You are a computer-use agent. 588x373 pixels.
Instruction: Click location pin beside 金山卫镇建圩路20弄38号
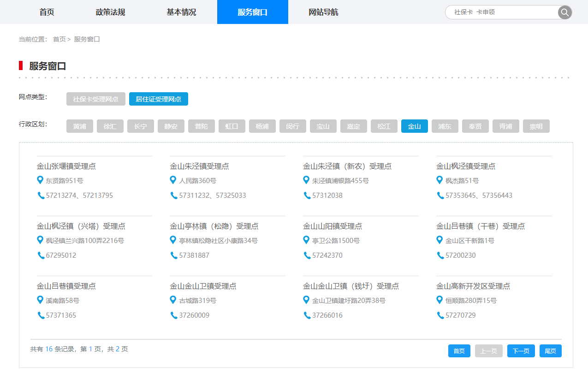coord(306,300)
